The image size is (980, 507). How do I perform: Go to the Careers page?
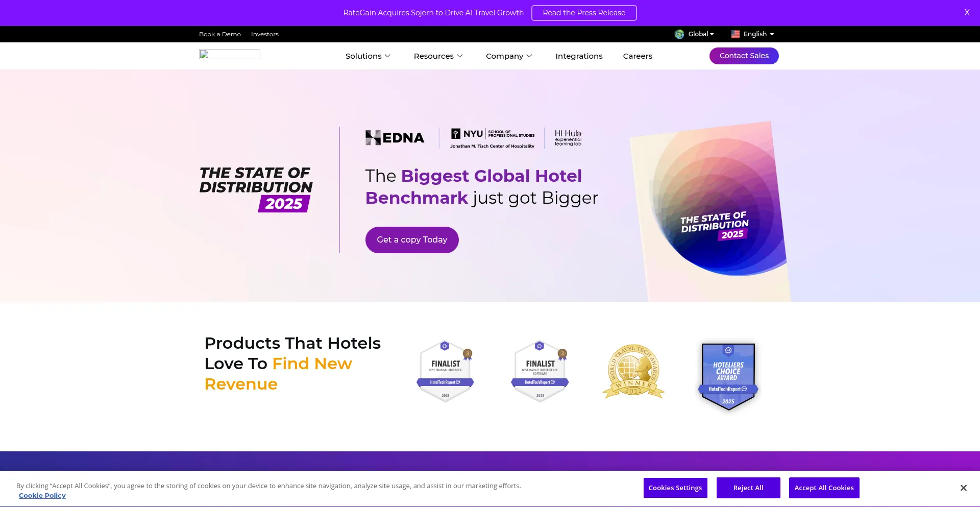(x=638, y=56)
